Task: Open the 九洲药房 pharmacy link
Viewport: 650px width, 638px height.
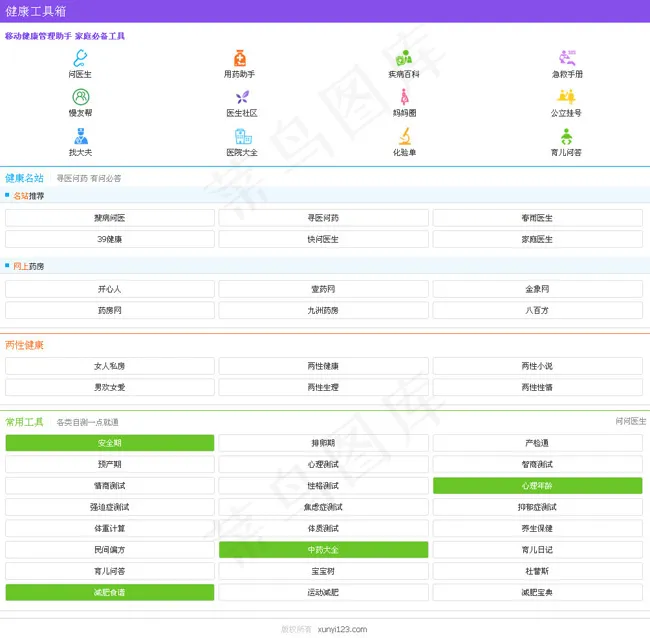Action: (x=323, y=311)
